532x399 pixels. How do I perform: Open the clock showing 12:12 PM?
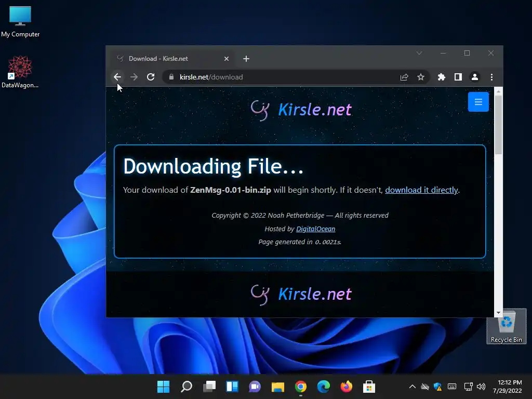pos(508,387)
